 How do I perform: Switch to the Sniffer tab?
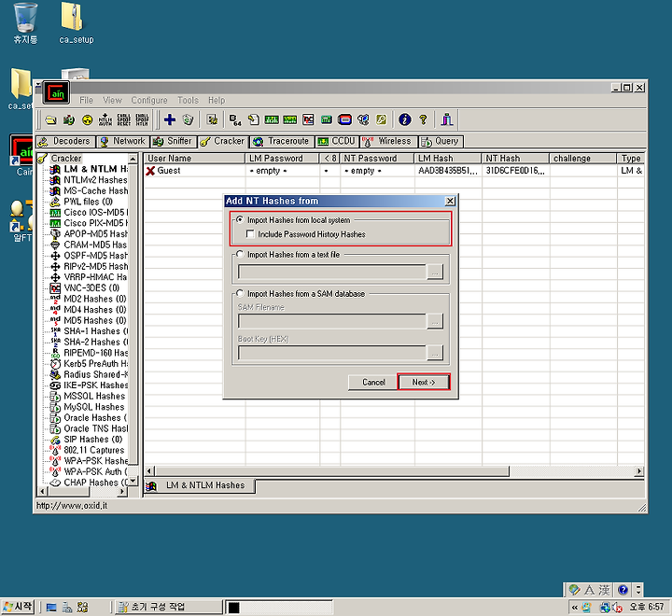[x=174, y=142]
